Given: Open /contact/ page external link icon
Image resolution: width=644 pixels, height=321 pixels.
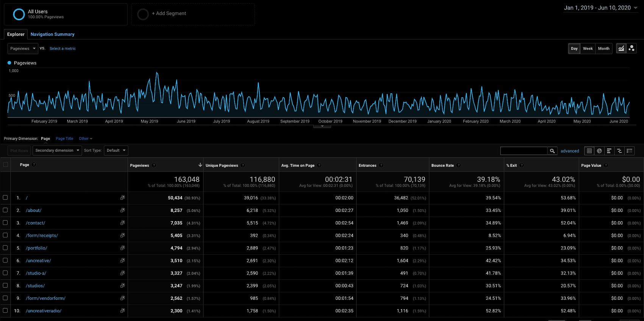Looking at the screenshot, I should click(x=122, y=223).
